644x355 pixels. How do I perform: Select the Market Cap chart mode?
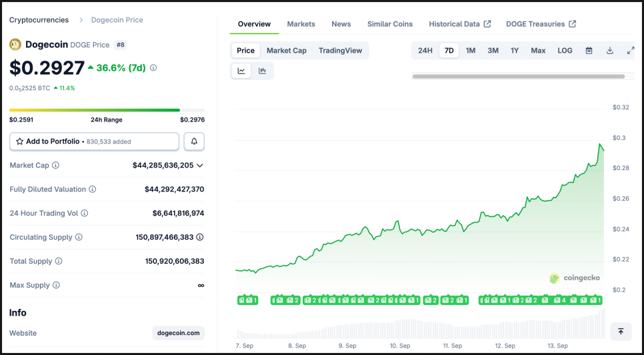(287, 51)
